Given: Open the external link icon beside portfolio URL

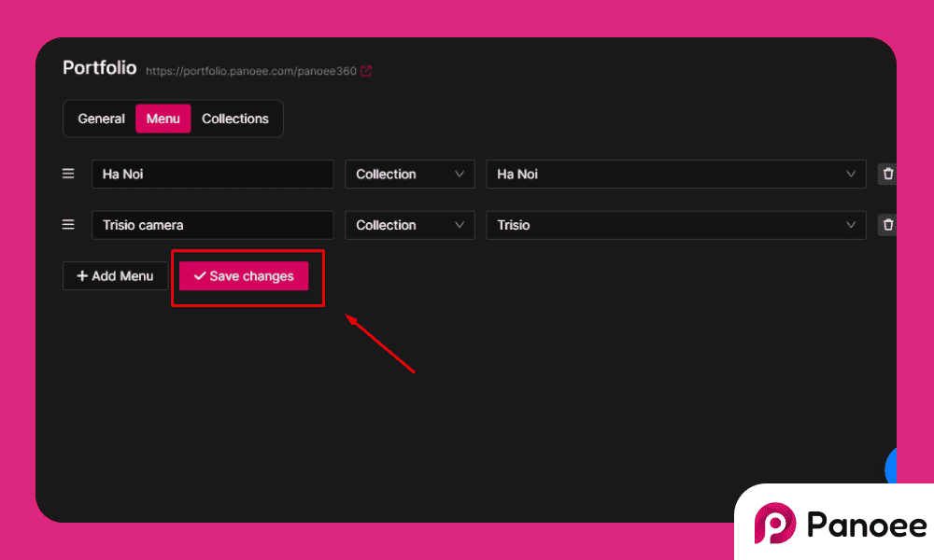Looking at the screenshot, I should coord(366,71).
